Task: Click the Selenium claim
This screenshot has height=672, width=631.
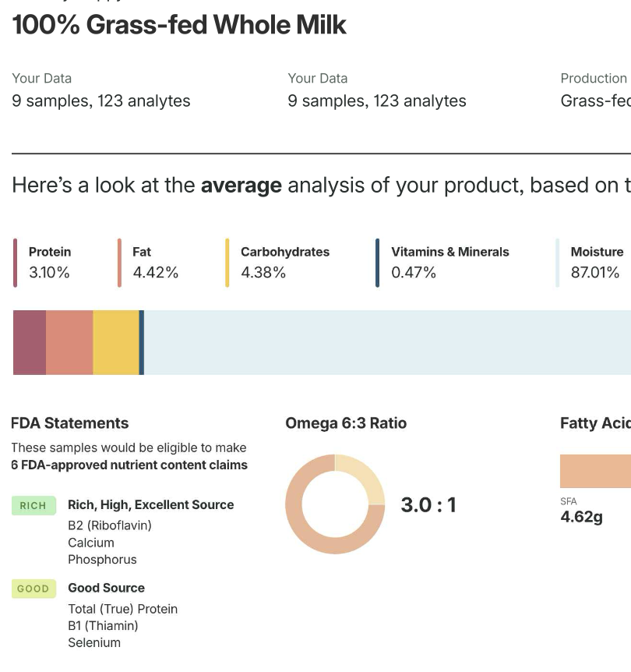Action: [94, 642]
